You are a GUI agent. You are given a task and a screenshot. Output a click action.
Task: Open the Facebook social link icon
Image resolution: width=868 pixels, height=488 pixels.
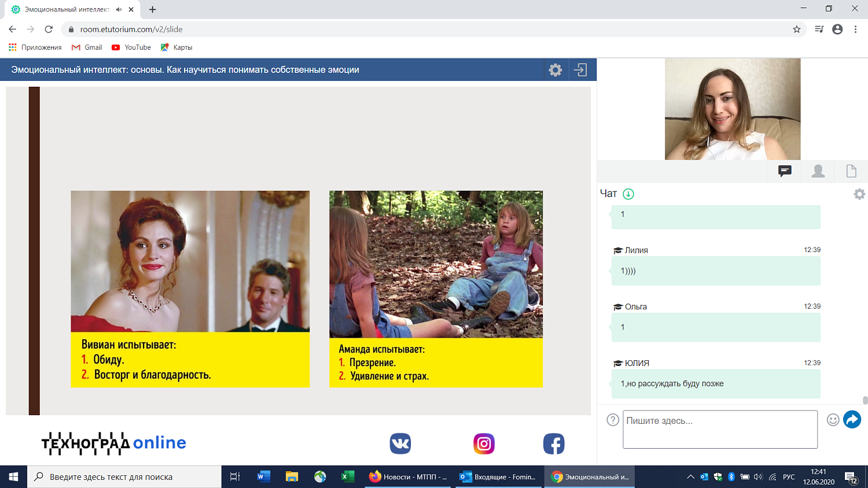[554, 443]
